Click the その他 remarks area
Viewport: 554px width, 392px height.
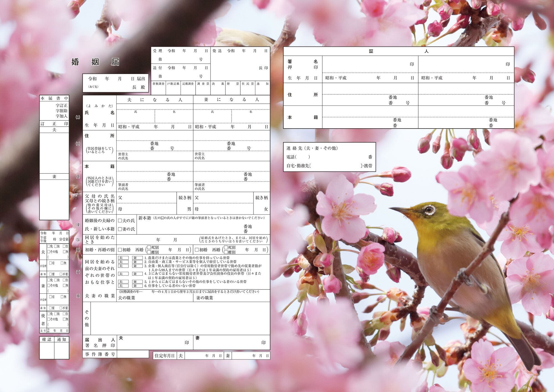tap(180, 318)
